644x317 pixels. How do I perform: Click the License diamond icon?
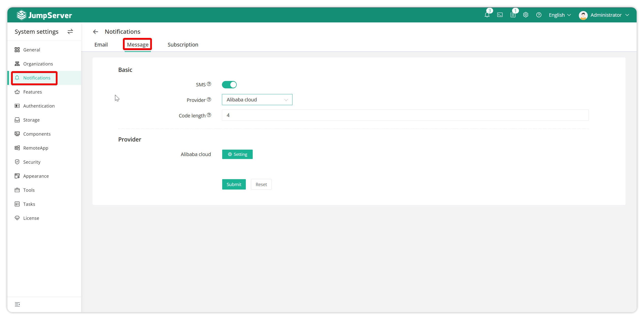click(17, 218)
